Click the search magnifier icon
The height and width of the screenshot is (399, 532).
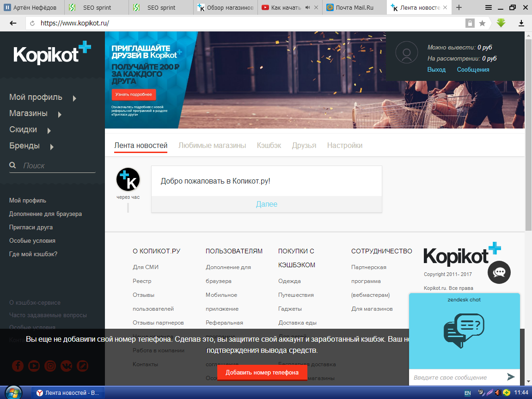point(12,165)
